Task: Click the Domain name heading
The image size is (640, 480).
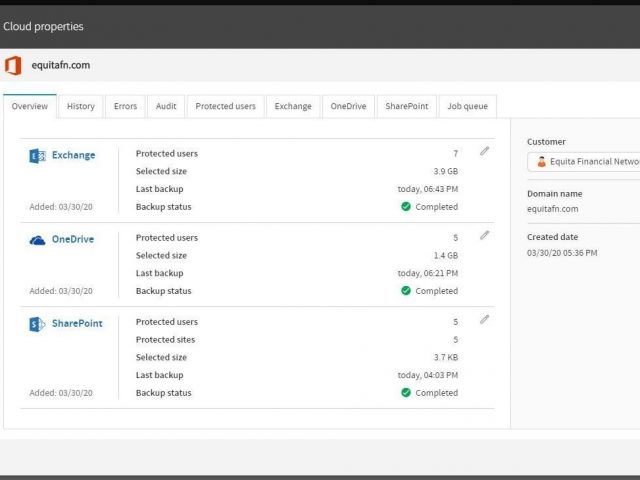Action: (x=555, y=194)
